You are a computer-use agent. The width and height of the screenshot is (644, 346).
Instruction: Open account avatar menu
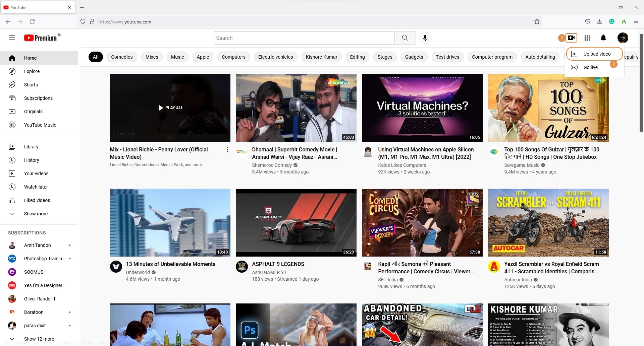623,38
